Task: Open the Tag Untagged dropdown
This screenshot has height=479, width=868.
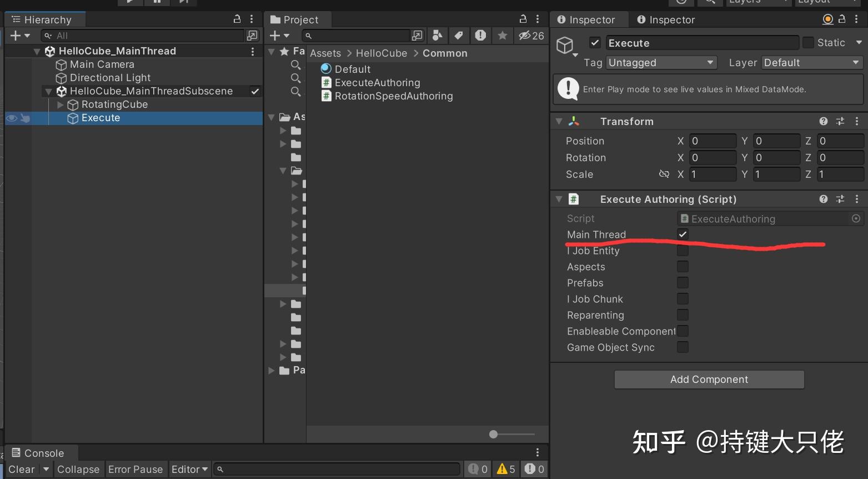Action: [x=661, y=62]
